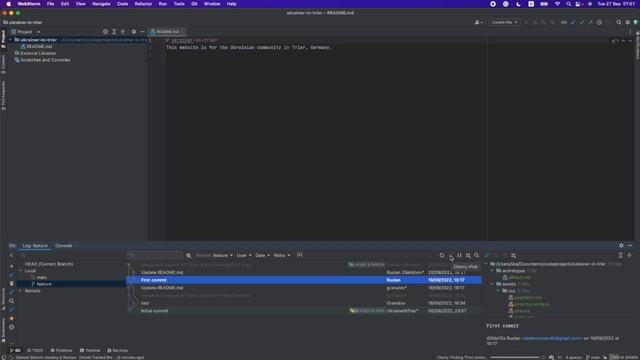Click the author email link in commit details

(x=552, y=338)
